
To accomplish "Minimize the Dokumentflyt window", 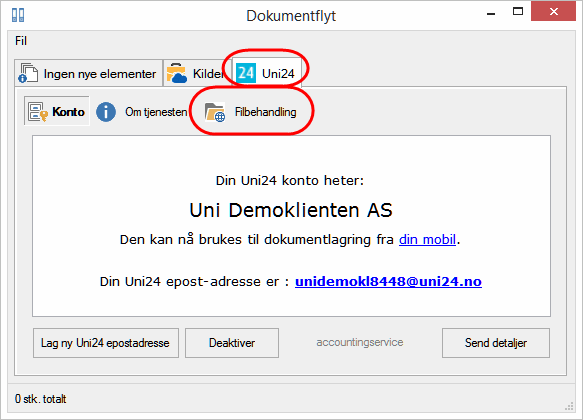I will (491, 14).
